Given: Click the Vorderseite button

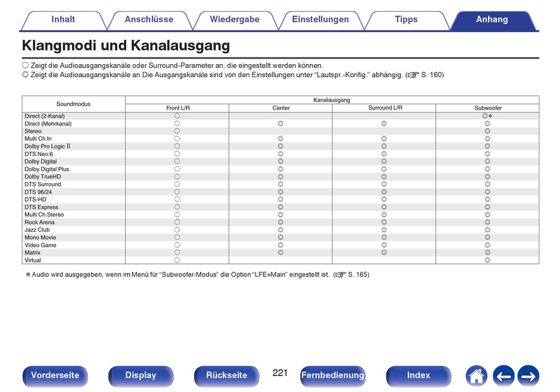Looking at the screenshot, I should pos(55,376).
